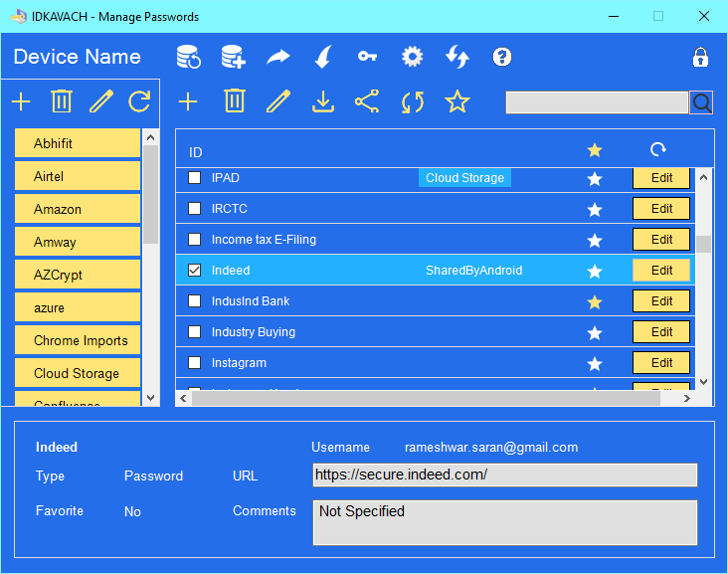
Task: Click the ID column header
Action: tap(196, 152)
